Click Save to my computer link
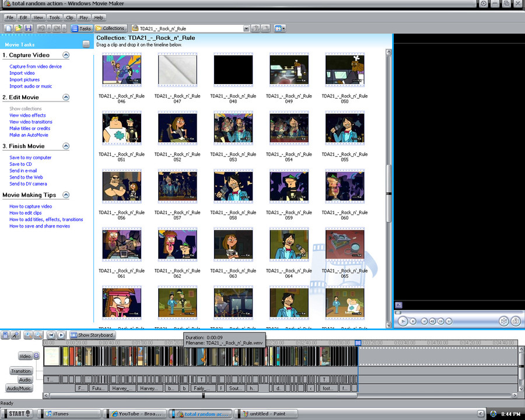The width and height of the screenshot is (525, 420). 30,157
